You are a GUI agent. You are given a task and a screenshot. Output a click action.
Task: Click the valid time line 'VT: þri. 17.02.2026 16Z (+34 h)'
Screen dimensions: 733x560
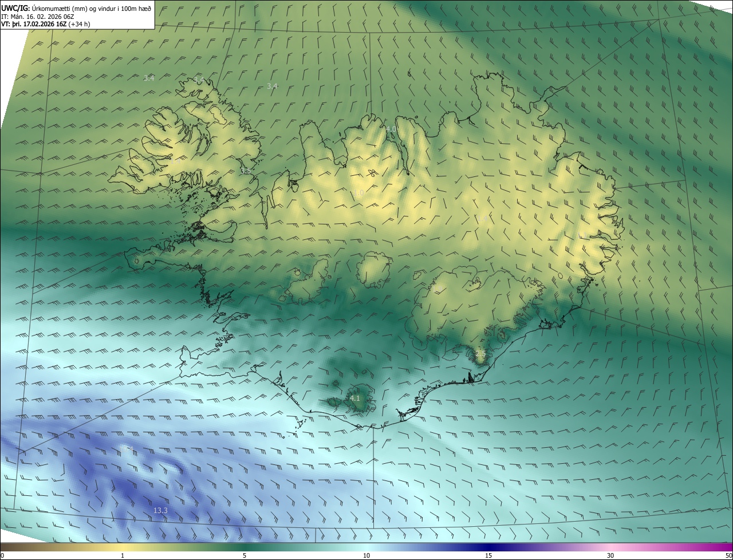[46, 24]
